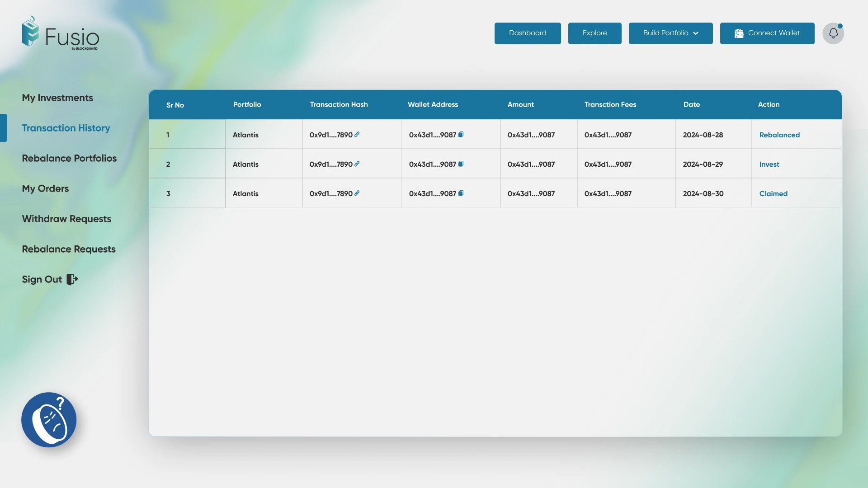868x488 pixels.
Task: Navigate to My Orders
Action: pos(45,188)
